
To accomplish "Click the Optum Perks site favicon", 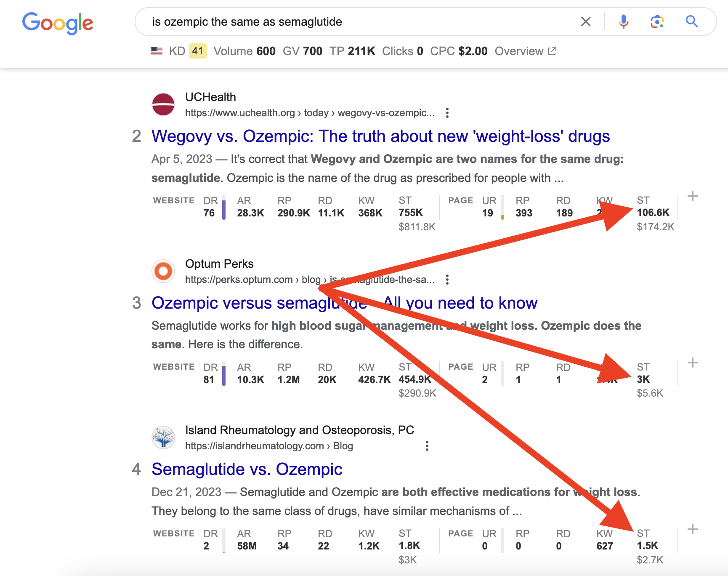I will click(x=163, y=271).
